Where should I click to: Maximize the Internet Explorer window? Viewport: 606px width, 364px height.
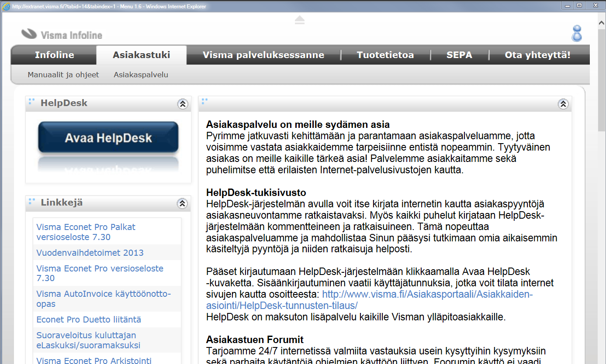(x=579, y=5)
